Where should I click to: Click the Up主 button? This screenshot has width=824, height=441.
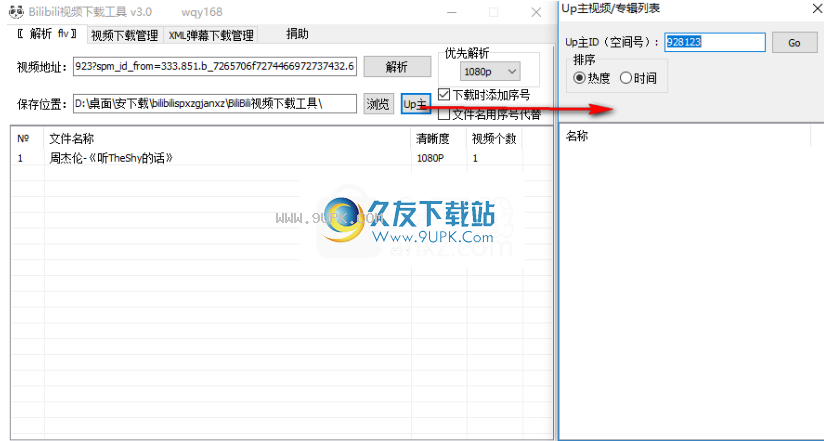pyautogui.click(x=416, y=104)
